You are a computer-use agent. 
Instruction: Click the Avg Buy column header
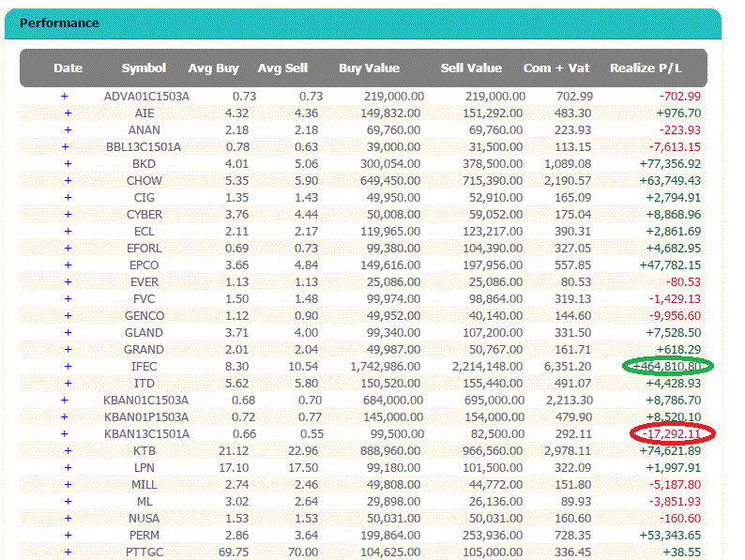213,68
